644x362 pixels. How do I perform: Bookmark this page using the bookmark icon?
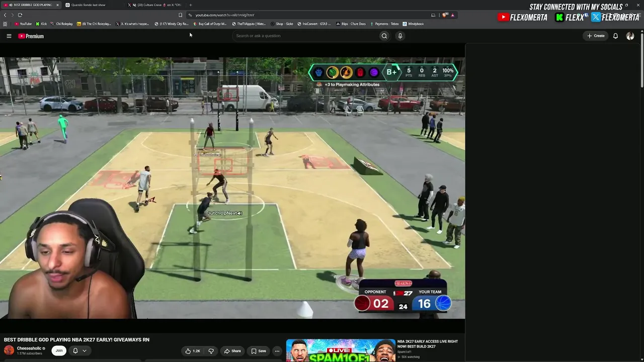(180, 15)
